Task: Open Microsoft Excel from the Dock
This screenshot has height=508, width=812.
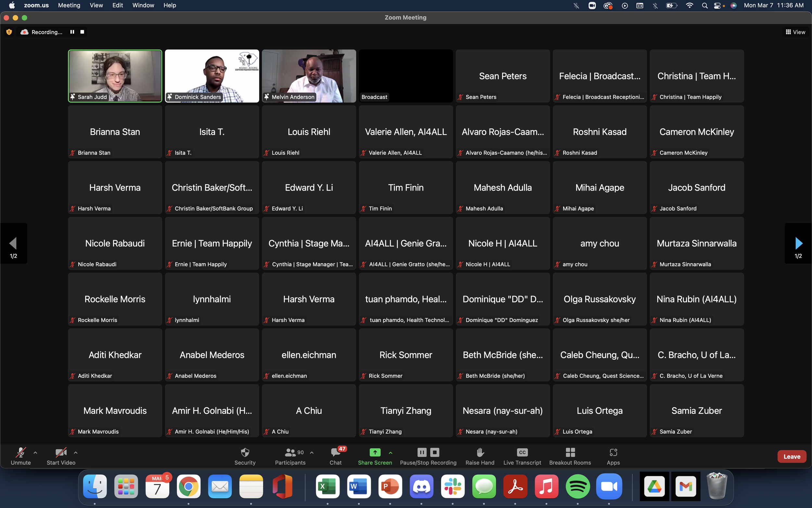Action: (x=328, y=486)
